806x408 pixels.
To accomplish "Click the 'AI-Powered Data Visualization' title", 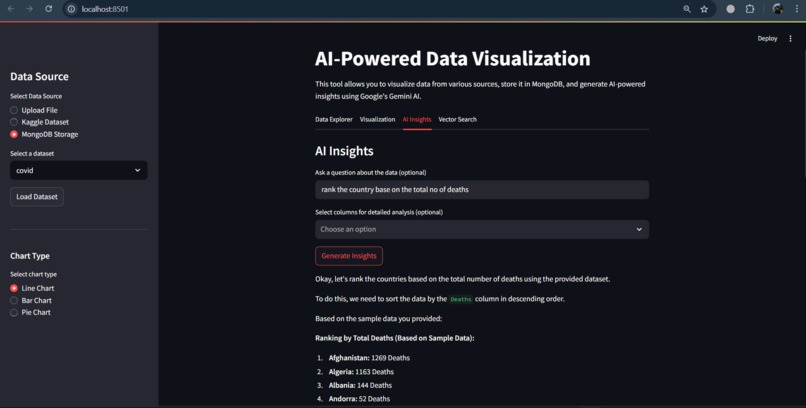I will pyautogui.click(x=452, y=59).
